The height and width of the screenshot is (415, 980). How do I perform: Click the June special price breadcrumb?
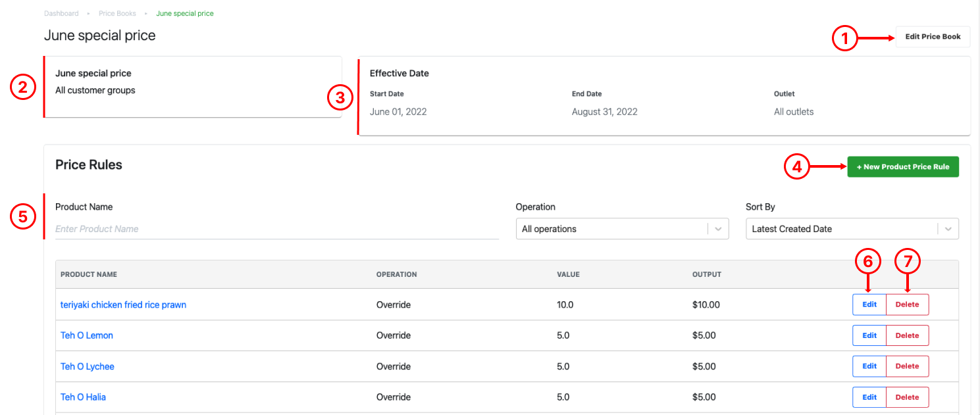tap(185, 13)
